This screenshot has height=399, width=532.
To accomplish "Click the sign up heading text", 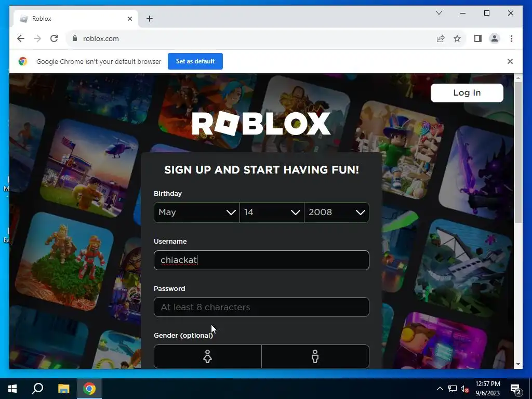I will [261, 170].
